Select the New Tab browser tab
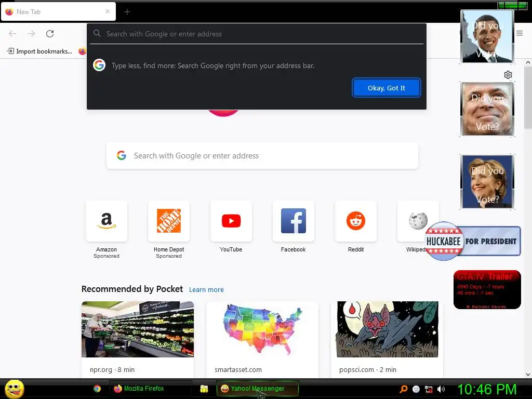The image size is (532, 399). [58, 11]
